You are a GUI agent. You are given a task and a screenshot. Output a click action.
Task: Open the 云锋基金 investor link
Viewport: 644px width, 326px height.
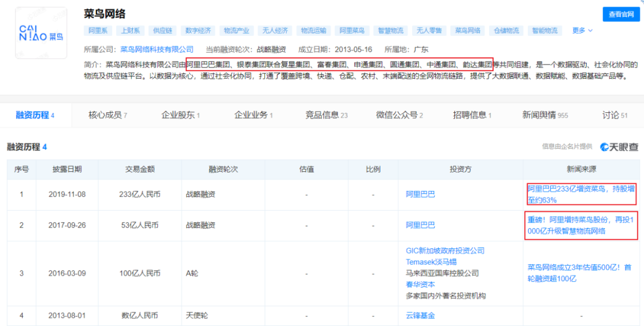[x=420, y=315]
